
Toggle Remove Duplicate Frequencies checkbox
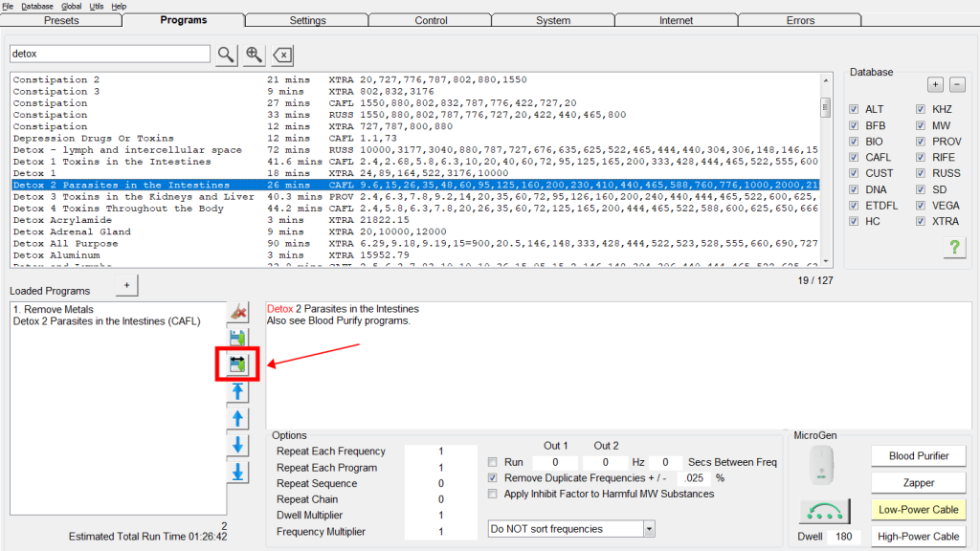click(493, 477)
